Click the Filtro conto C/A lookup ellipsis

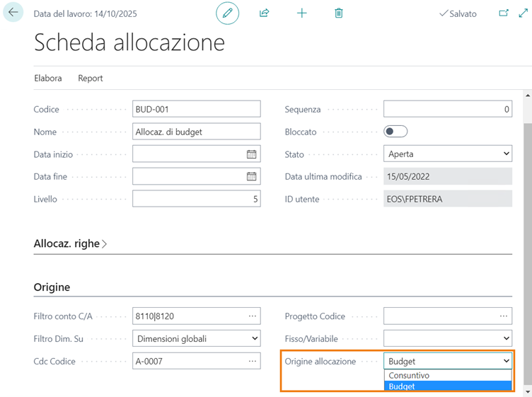(252, 316)
